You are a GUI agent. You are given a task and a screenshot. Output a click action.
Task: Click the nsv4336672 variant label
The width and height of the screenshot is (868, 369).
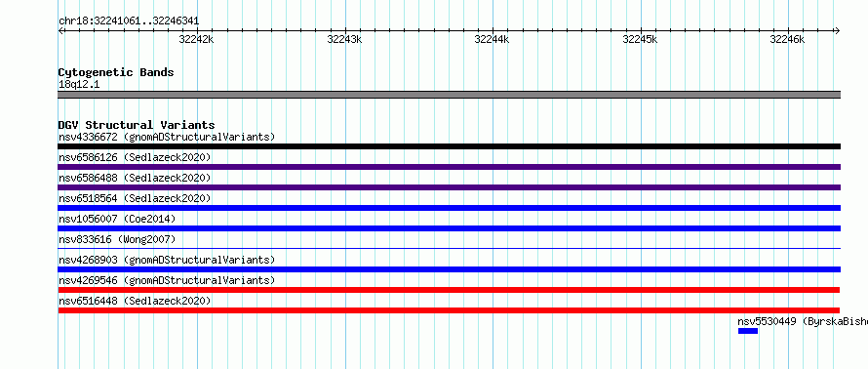coord(167,137)
